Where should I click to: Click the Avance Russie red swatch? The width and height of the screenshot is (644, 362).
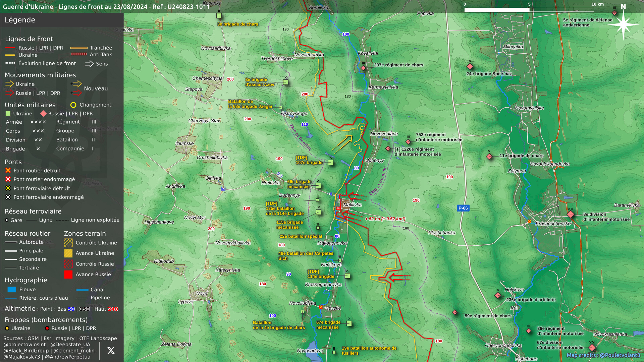68,275
